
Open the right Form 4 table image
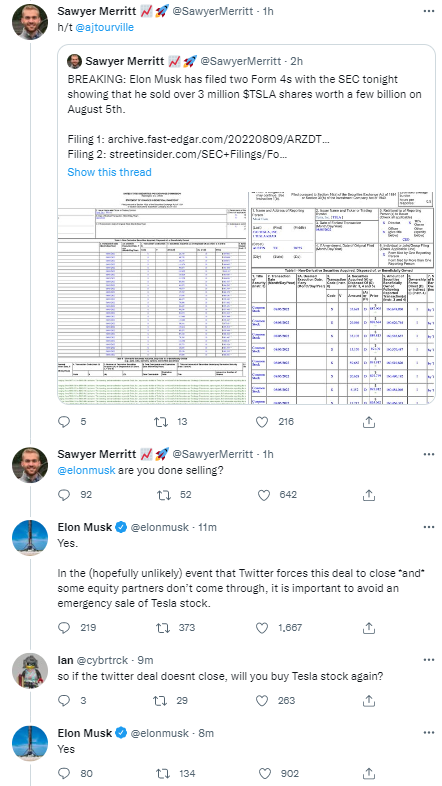(x=342, y=297)
